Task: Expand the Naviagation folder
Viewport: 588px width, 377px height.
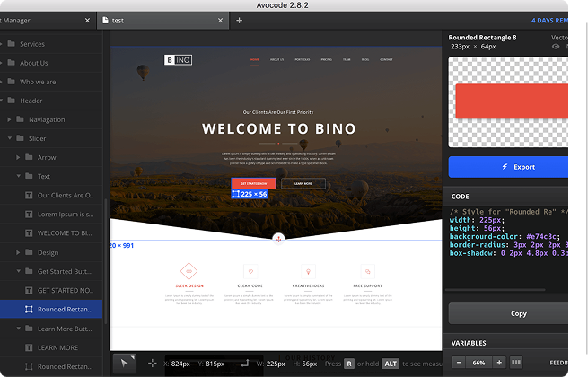Action: (x=9, y=119)
